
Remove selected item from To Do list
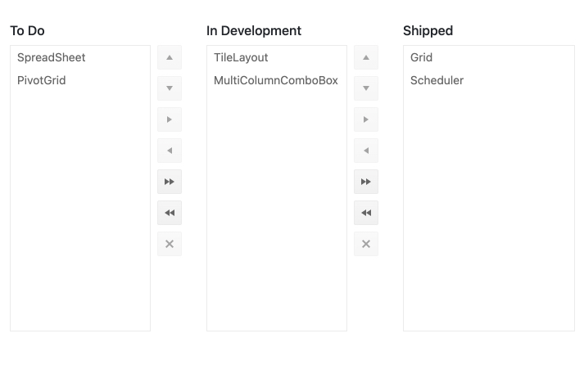tap(170, 244)
